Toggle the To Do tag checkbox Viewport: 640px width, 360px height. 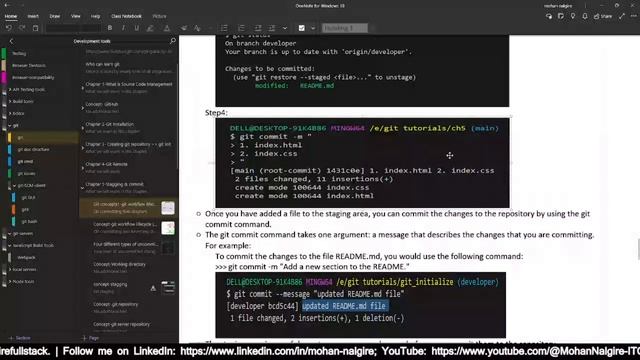302,28
